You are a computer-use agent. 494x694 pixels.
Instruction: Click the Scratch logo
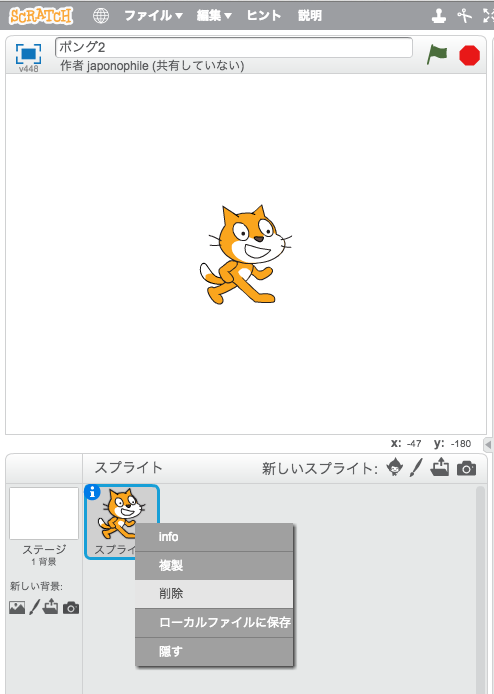click(41, 16)
